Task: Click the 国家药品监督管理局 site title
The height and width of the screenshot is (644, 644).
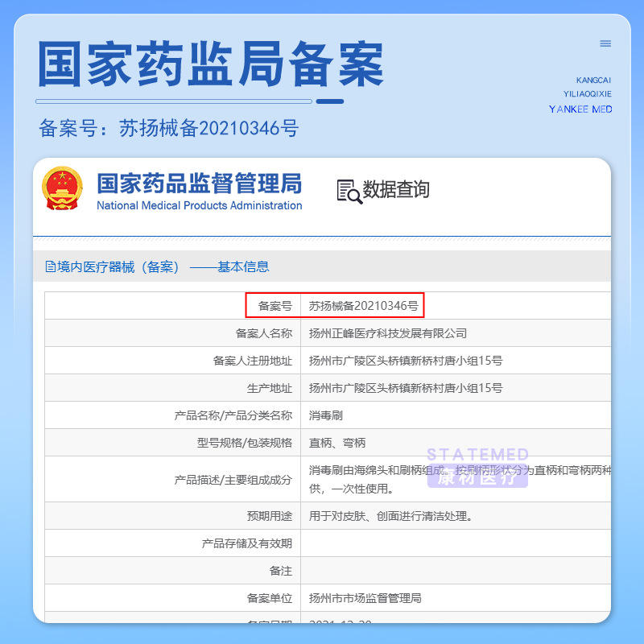Action: 200,184
